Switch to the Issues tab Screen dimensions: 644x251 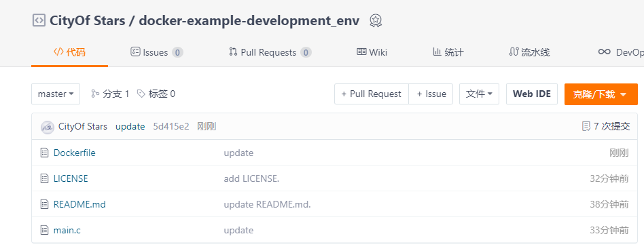click(x=157, y=52)
